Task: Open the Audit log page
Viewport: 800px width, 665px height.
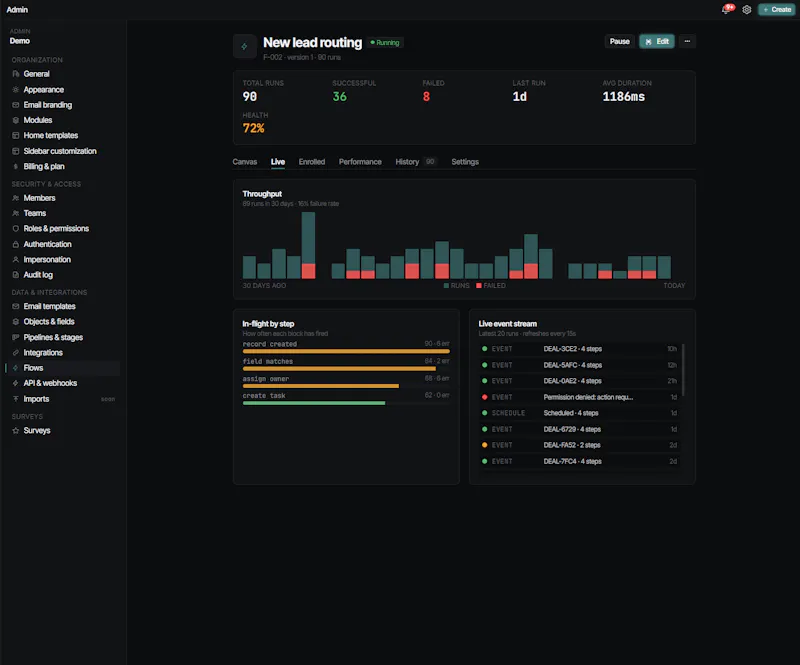Action: click(x=38, y=275)
